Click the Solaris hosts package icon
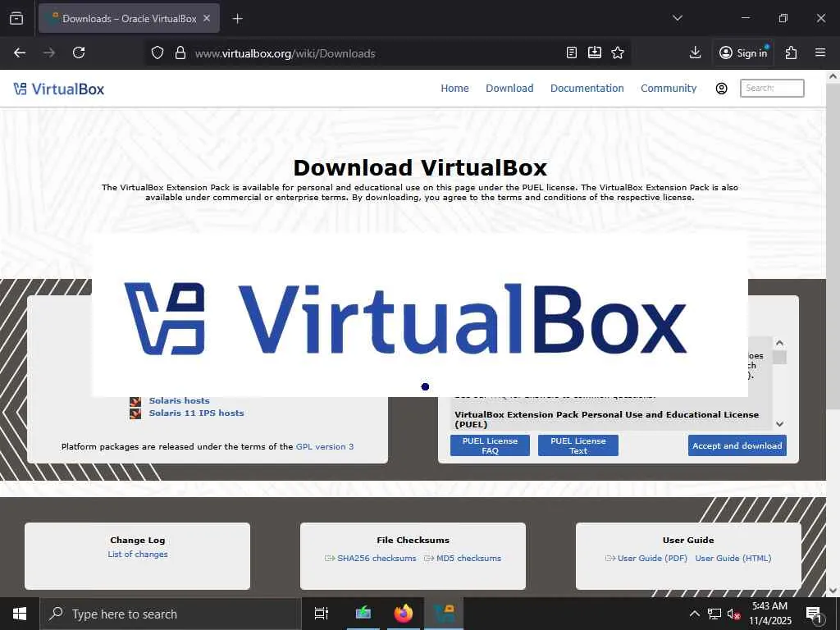Image resolution: width=840 pixels, height=630 pixels. (x=135, y=400)
